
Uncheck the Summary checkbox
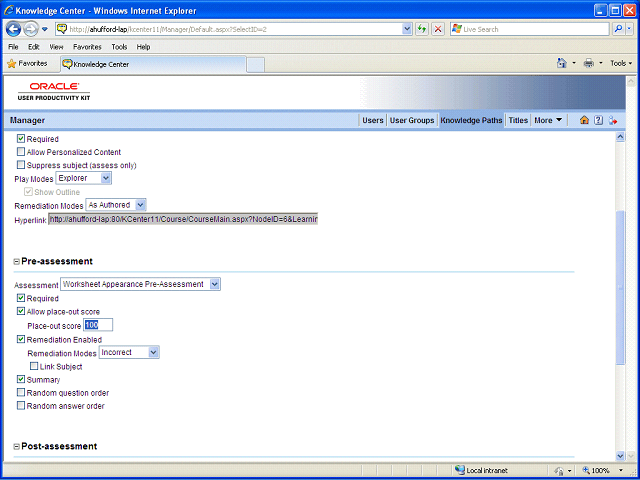21,379
